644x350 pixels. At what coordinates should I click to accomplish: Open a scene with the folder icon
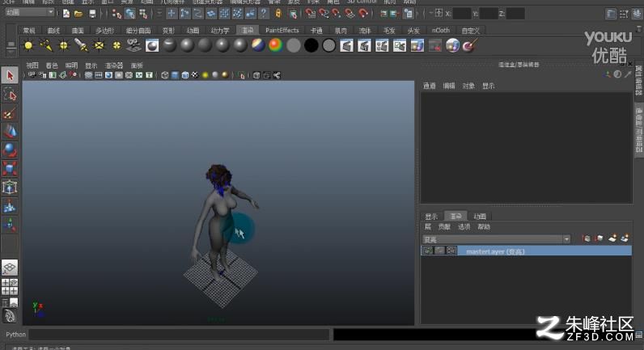pyautogui.click(x=78, y=14)
